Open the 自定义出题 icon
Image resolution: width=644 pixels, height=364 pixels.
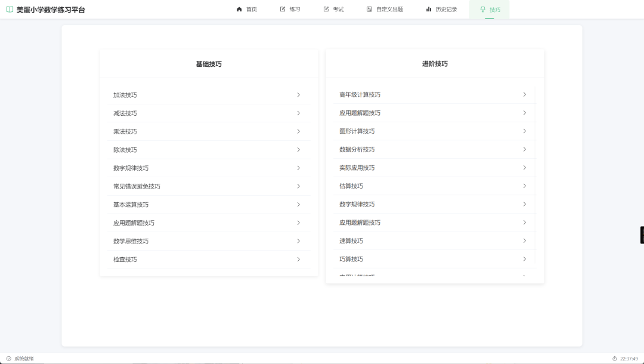click(x=370, y=9)
